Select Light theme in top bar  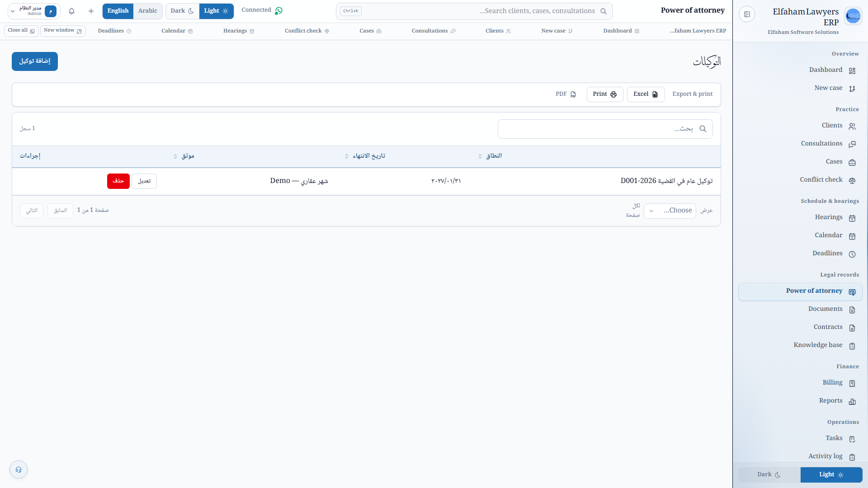216,11
